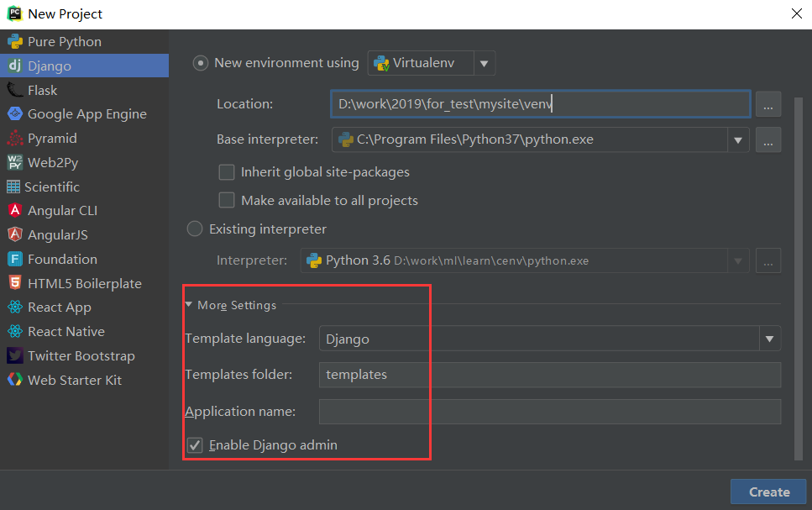Click the Create button
812x510 pixels.
tap(768, 492)
